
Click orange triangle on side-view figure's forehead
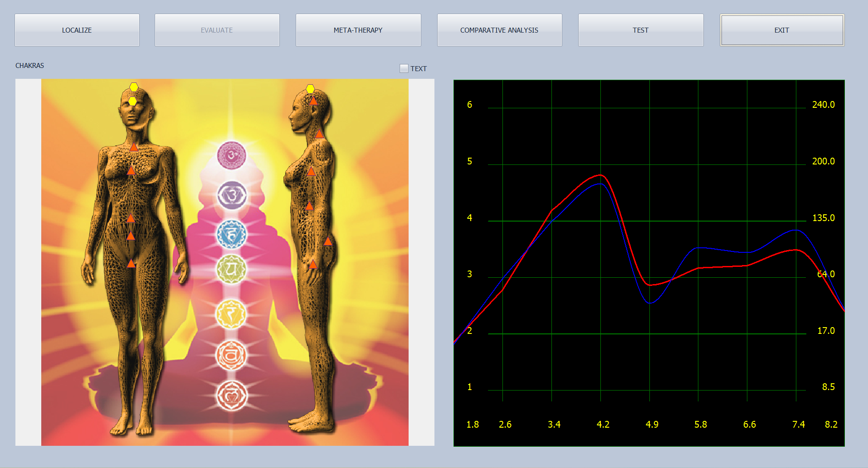click(x=313, y=101)
